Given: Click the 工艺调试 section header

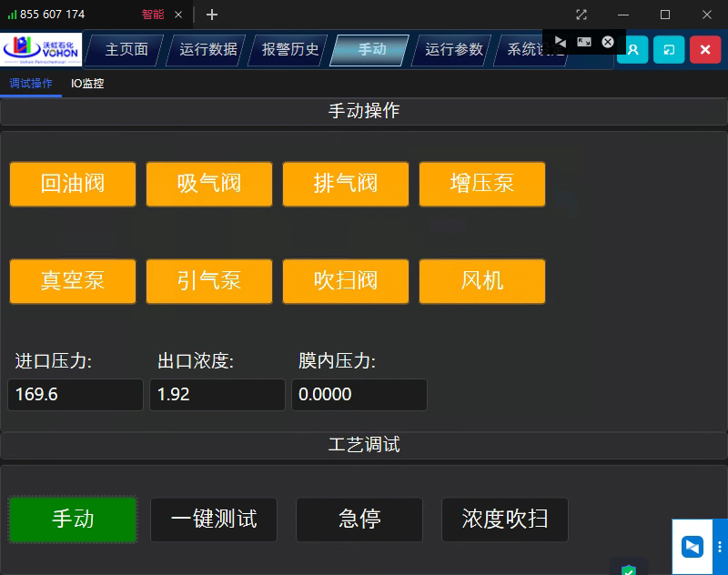Looking at the screenshot, I should [364, 445].
